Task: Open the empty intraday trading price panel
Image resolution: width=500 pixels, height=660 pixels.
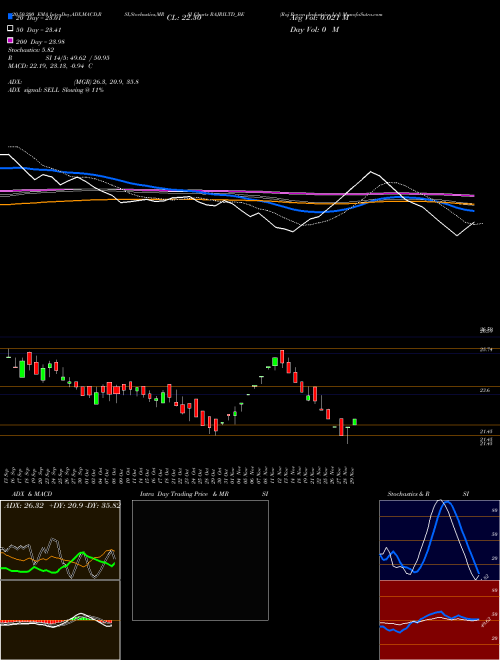Action: click(200, 560)
